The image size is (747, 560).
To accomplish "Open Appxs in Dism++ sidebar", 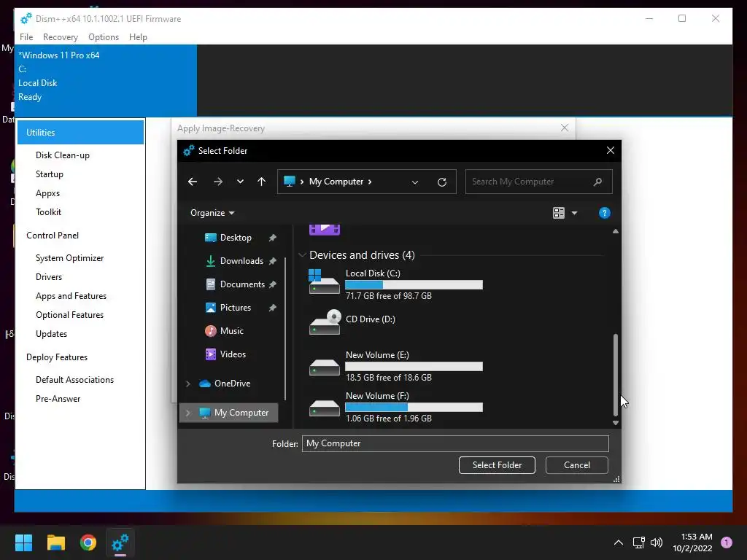I will [x=47, y=193].
